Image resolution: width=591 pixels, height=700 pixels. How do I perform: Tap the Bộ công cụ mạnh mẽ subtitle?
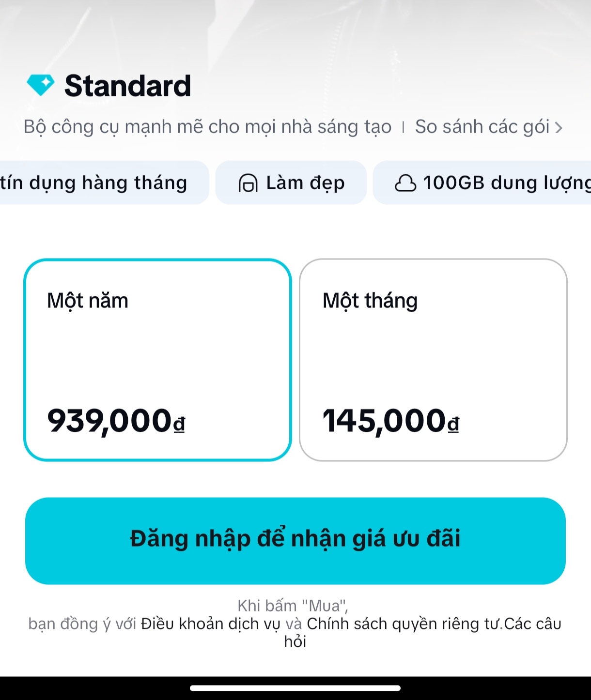pos(207,127)
